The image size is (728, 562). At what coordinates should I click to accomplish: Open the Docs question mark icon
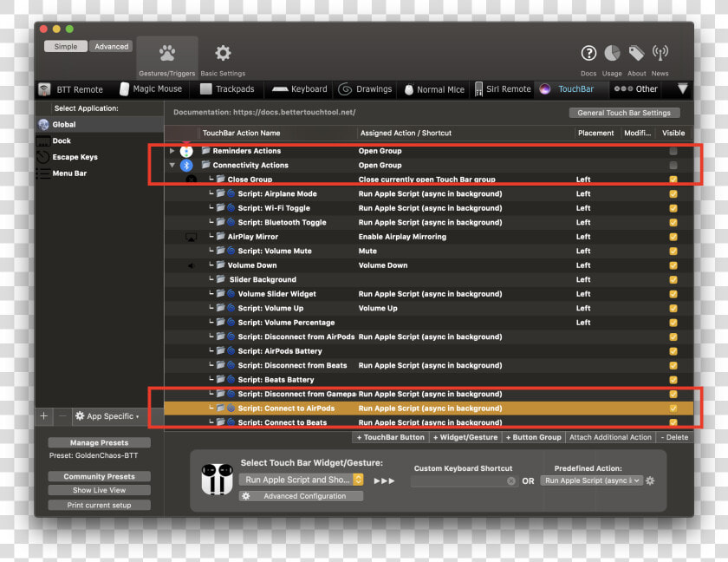(588, 54)
